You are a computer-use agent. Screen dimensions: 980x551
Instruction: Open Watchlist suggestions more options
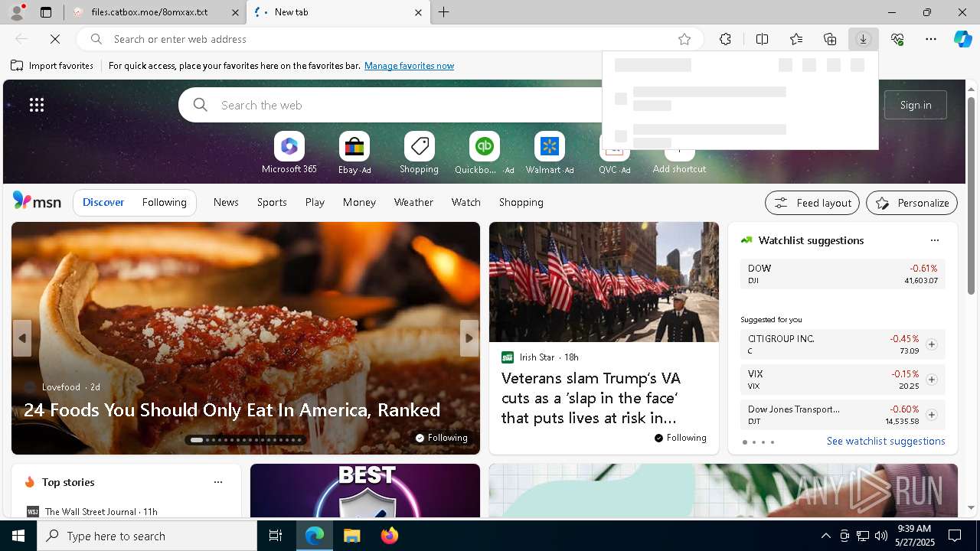(x=934, y=240)
